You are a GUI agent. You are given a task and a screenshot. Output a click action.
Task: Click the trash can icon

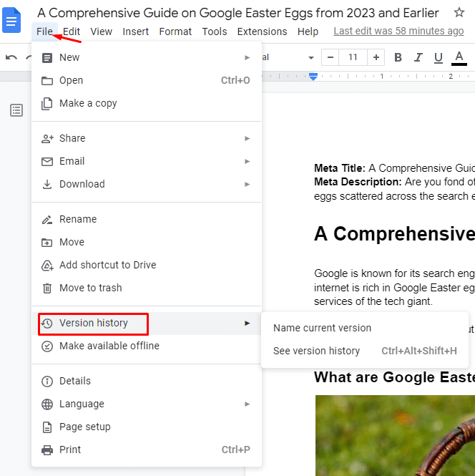(47, 288)
